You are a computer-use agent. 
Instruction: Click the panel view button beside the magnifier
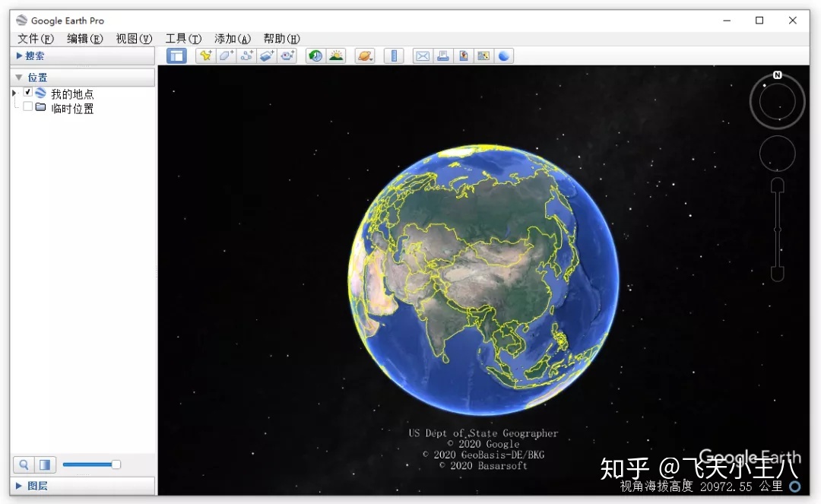point(45,464)
